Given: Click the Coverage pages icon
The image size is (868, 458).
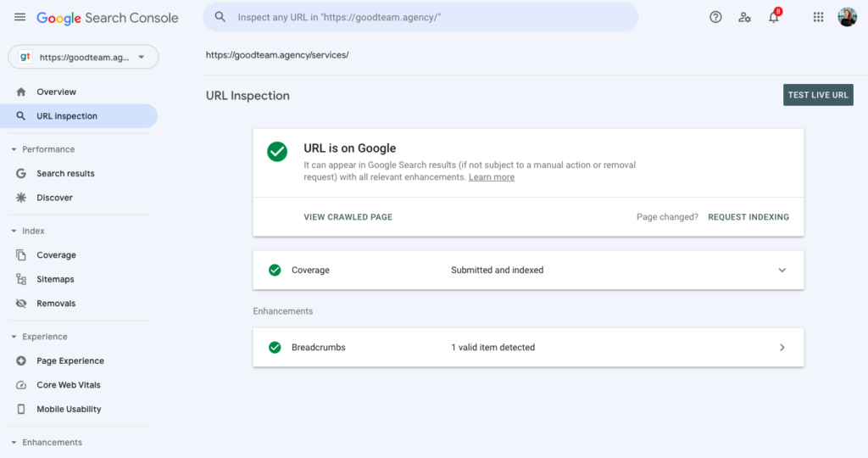Looking at the screenshot, I should pos(21,255).
